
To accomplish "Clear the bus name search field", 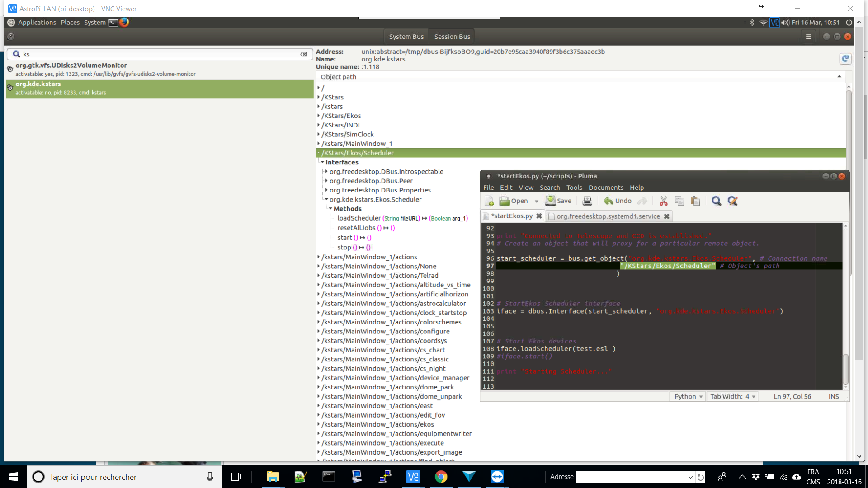I will coord(304,54).
